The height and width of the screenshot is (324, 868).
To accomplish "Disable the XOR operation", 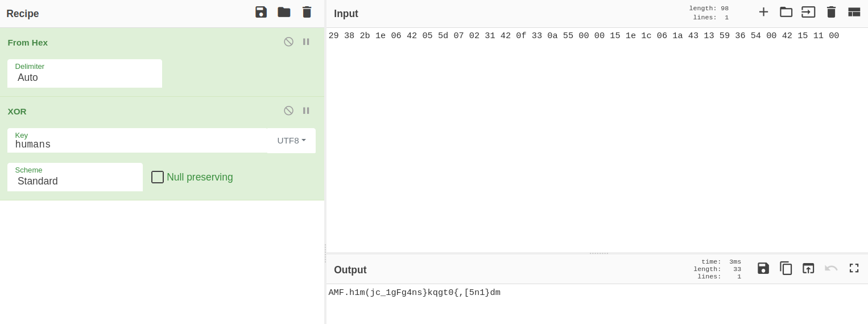I will coord(288,110).
